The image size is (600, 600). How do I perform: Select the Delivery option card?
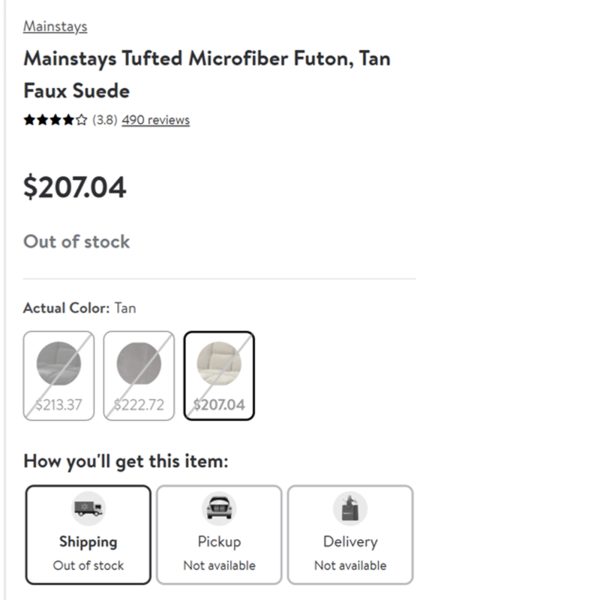point(350,535)
